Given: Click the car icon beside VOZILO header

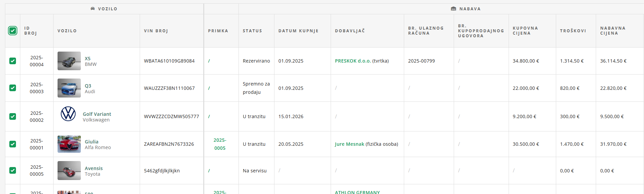Looking at the screenshot, I should point(93,9).
